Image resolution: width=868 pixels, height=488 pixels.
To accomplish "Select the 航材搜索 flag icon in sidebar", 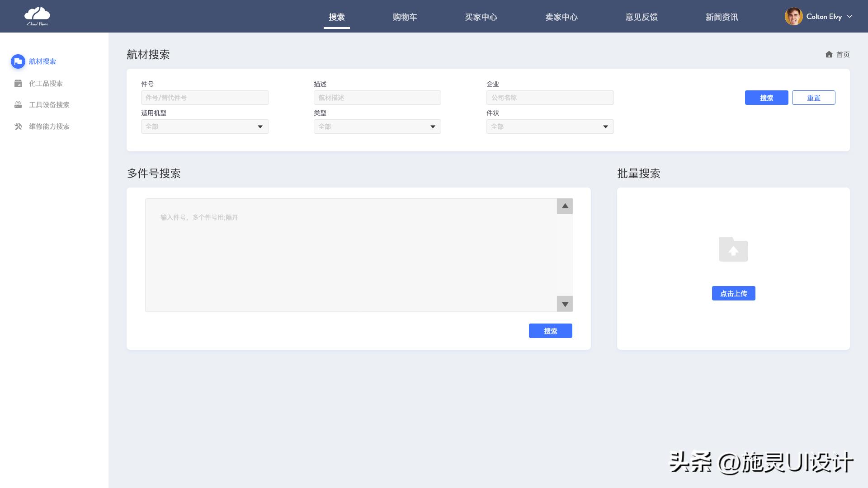I will (18, 61).
